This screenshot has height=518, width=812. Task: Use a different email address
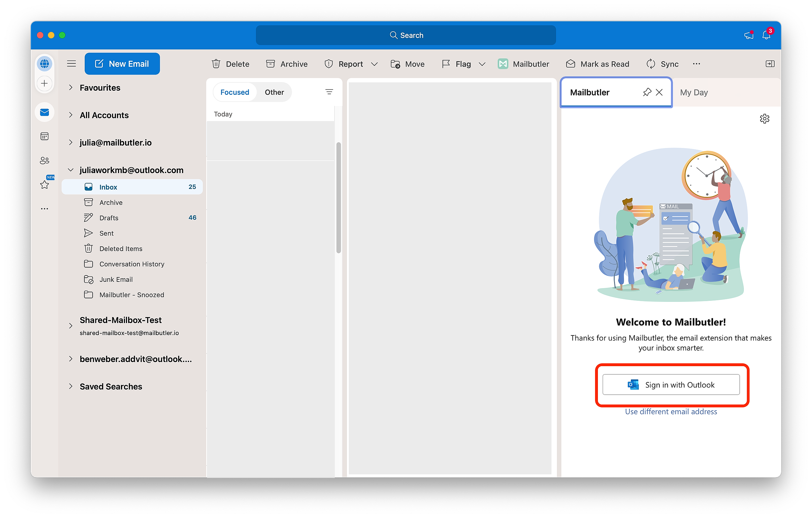[671, 411]
